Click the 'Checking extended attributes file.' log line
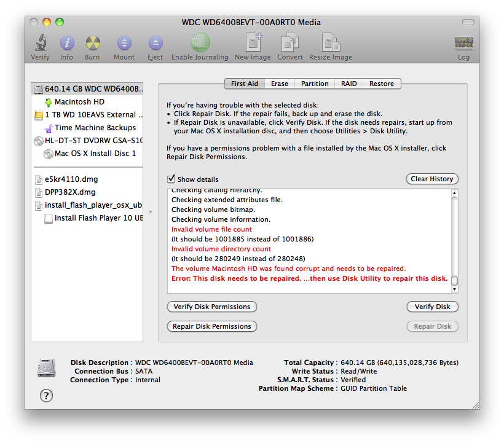Image resolution: width=504 pixels, height=443 pixels. click(x=227, y=200)
